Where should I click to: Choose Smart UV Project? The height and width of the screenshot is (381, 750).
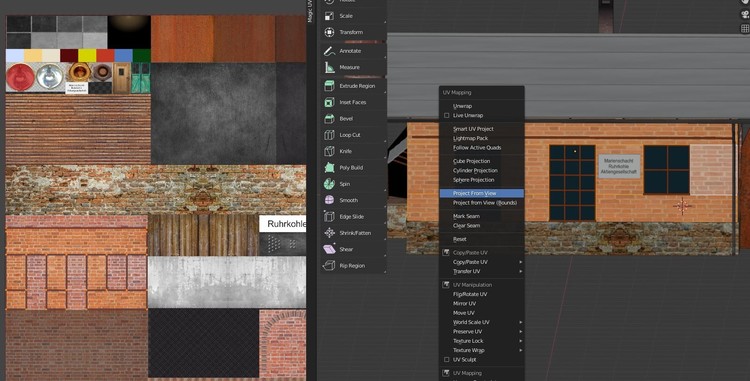point(482,129)
